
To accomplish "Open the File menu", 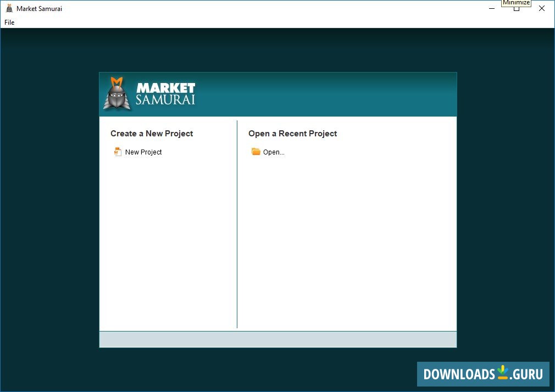I will [9, 23].
